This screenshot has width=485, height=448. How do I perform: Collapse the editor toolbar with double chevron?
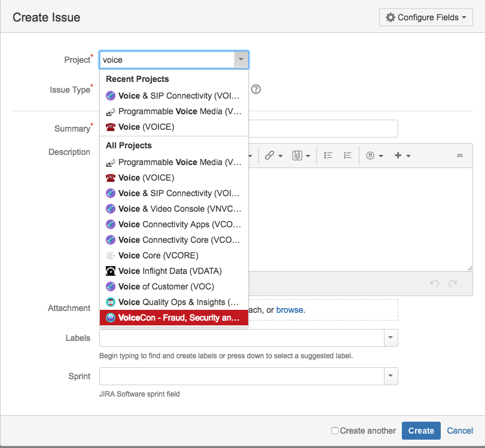[x=459, y=156]
